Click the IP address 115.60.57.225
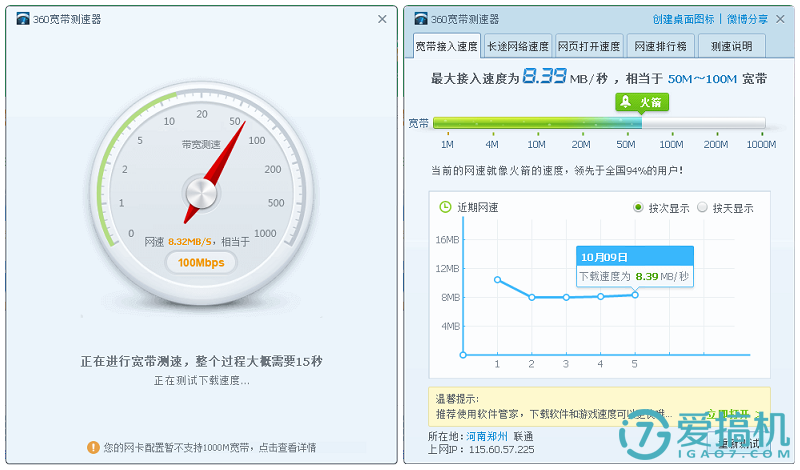The image size is (800, 470). (x=502, y=450)
